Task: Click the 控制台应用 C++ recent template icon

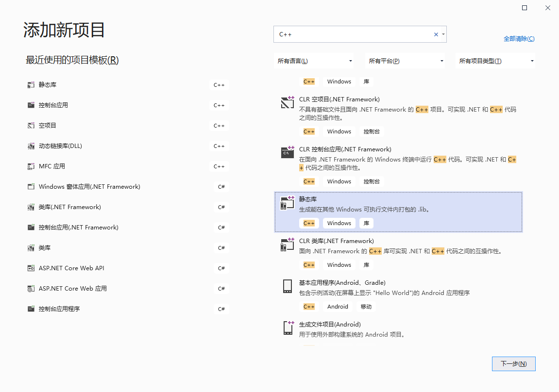Action: point(31,105)
